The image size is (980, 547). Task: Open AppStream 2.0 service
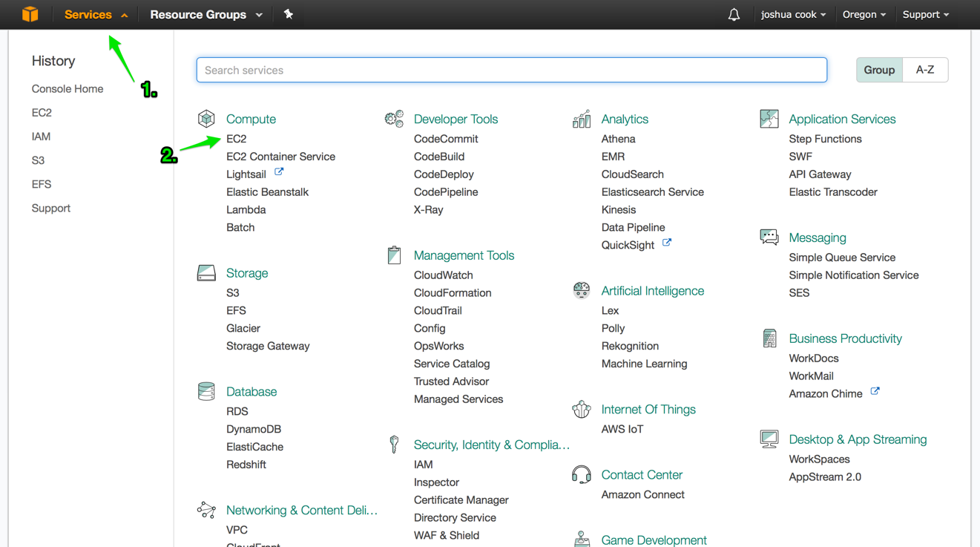click(x=825, y=477)
